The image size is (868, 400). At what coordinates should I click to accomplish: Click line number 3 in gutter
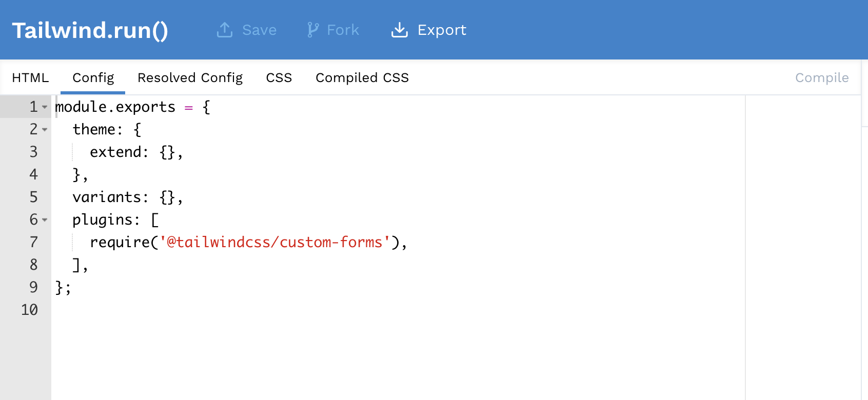33,152
